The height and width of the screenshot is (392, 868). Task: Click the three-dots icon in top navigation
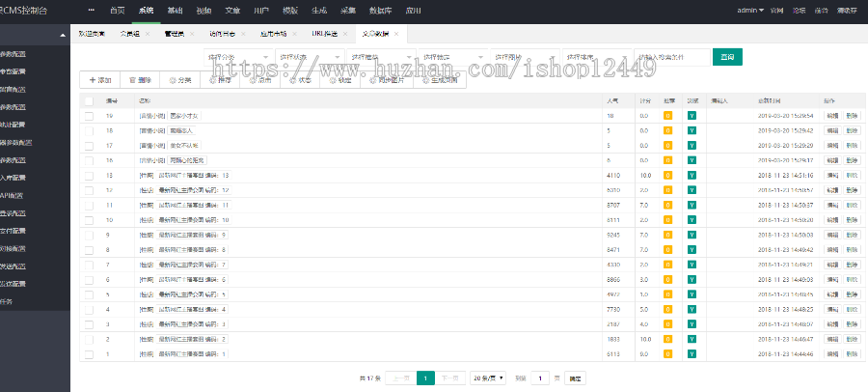tap(91, 11)
